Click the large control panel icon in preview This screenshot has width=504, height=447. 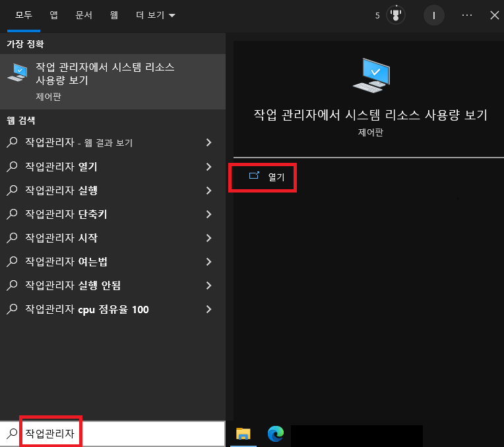tap(371, 75)
